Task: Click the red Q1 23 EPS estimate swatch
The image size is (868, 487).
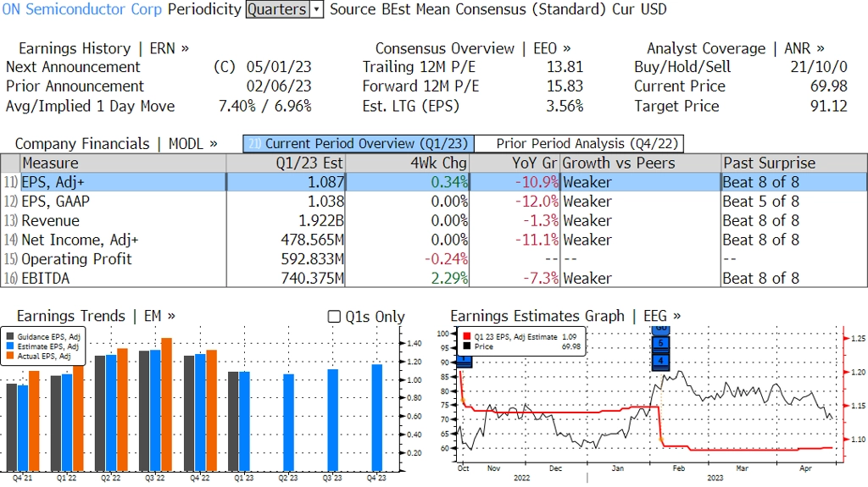Action: tap(467, 336)
